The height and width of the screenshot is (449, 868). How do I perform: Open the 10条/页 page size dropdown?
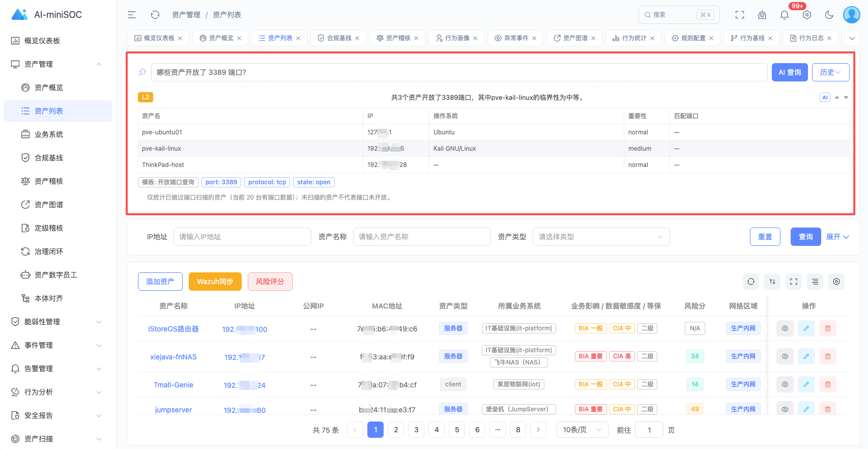582,430
